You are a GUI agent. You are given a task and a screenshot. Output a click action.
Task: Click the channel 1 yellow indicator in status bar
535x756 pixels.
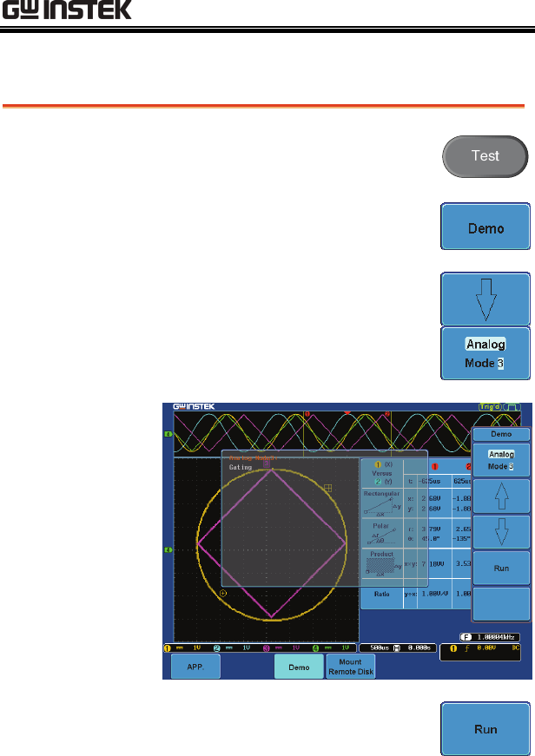tap(168, 648)
